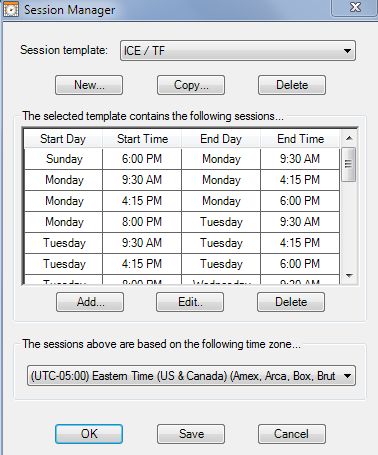
Task: Click the Start Day column header
Action: click(63, 139)
